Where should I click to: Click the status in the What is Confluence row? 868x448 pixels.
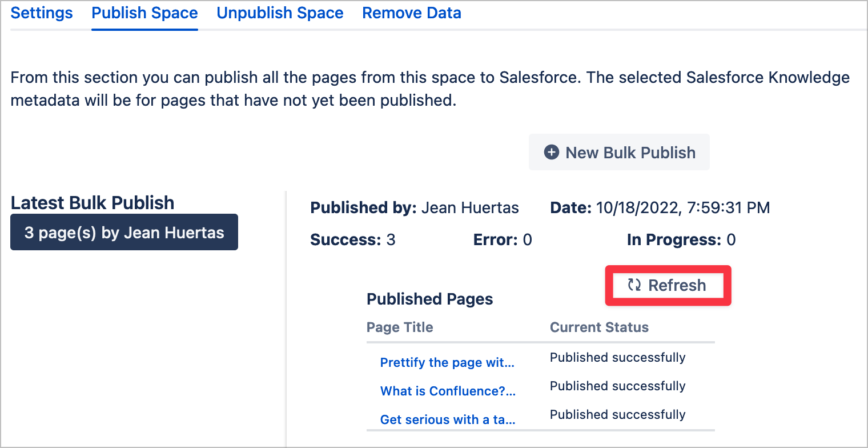click(617, 386)
